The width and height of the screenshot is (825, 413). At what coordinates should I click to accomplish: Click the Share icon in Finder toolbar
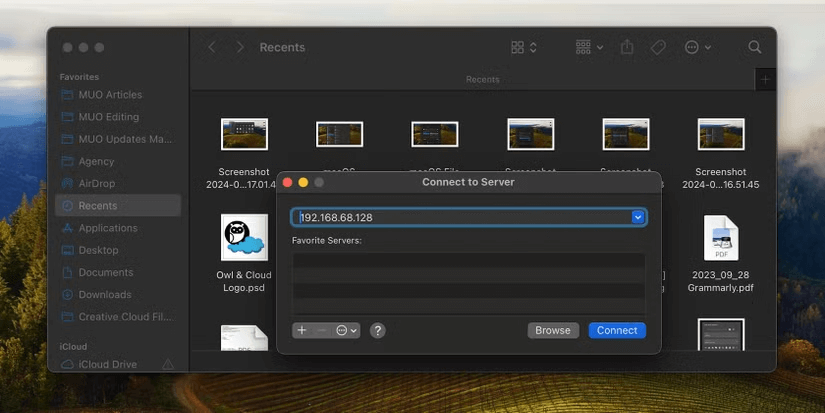[627, 47]
